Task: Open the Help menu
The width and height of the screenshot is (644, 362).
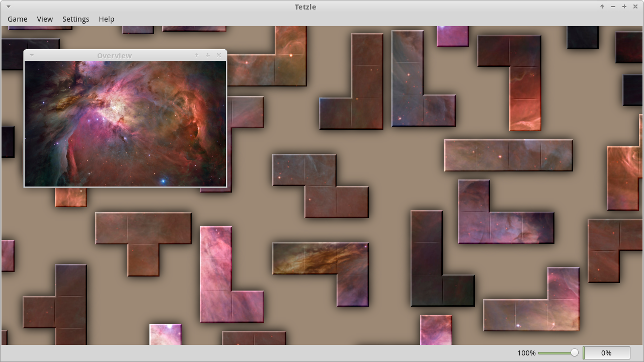Action: point(106,19)
